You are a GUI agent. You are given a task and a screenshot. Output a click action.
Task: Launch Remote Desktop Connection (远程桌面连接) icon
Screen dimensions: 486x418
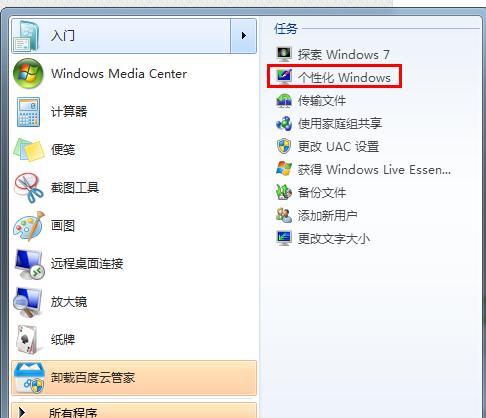point(29,264)
